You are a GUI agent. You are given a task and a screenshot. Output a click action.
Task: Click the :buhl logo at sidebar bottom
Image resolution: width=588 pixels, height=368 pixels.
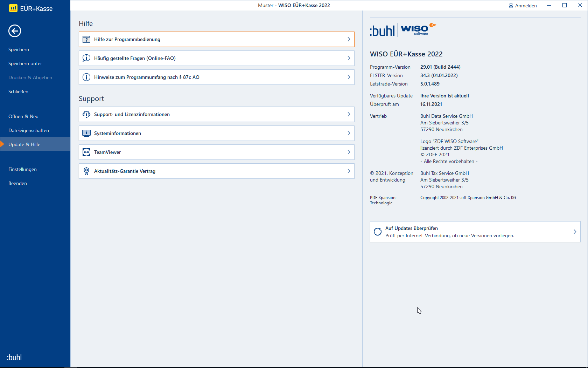(x=14, y=357)
